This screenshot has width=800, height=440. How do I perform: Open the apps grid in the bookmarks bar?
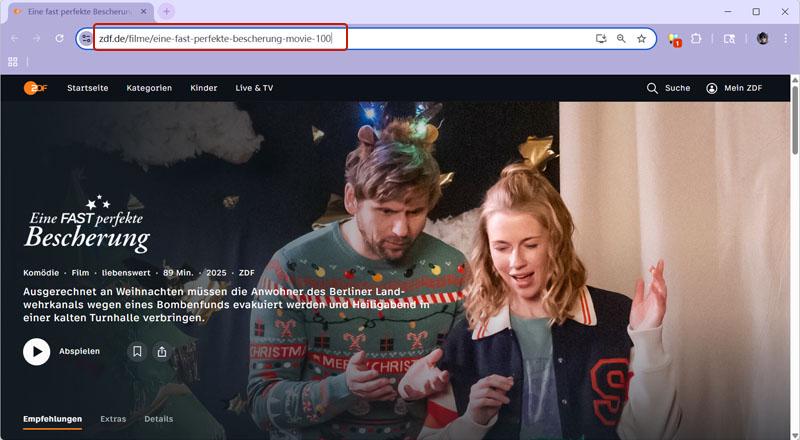(13, 62)
